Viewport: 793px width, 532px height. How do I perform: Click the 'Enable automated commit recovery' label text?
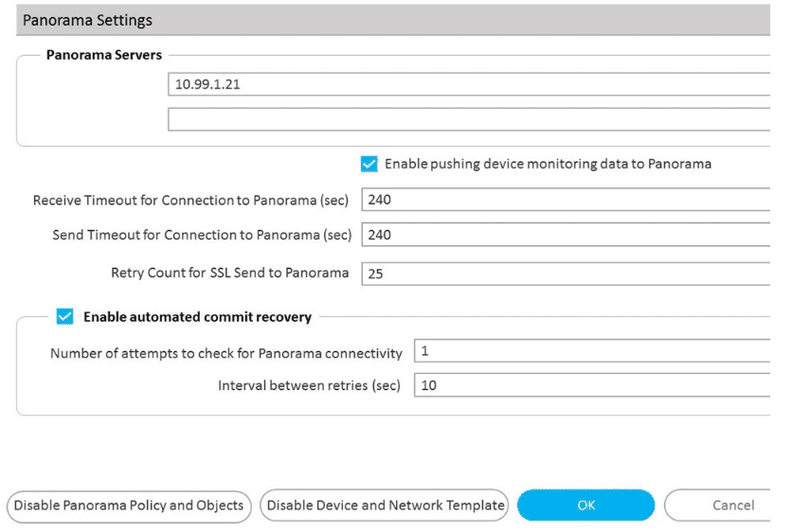click(197, 317)
